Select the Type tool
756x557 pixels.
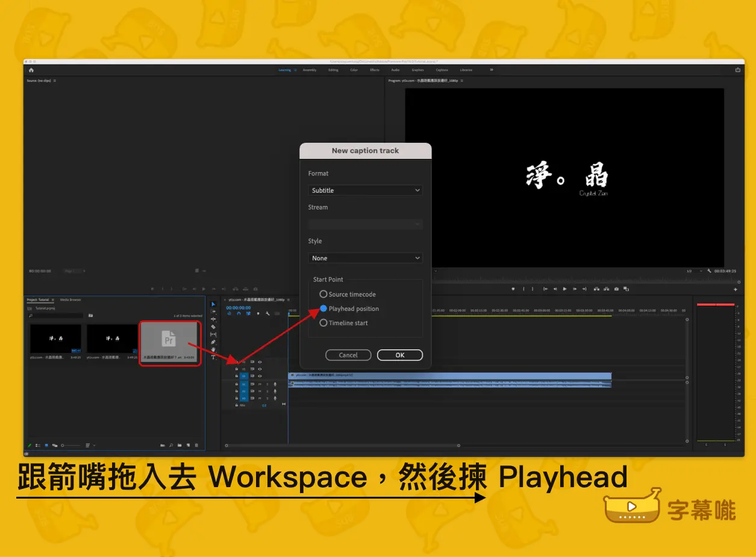point(213,358)
